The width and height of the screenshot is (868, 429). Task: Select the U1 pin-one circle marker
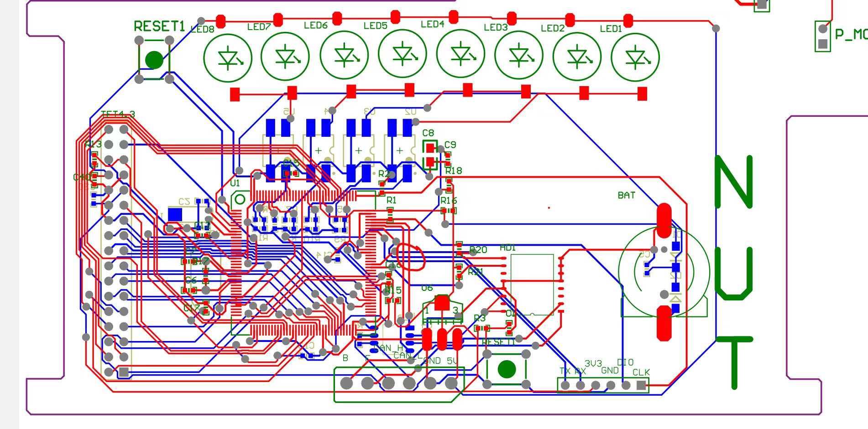(x=240, y=199)
